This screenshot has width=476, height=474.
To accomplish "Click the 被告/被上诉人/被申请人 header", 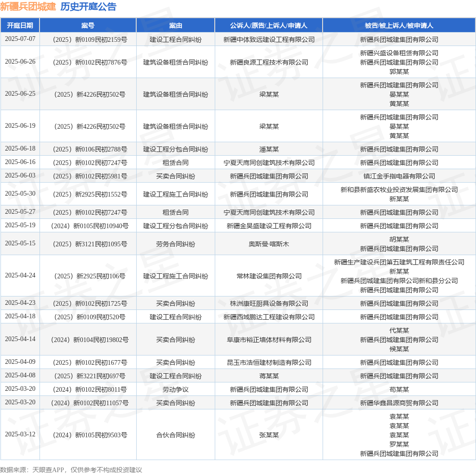I will point(399,26).
